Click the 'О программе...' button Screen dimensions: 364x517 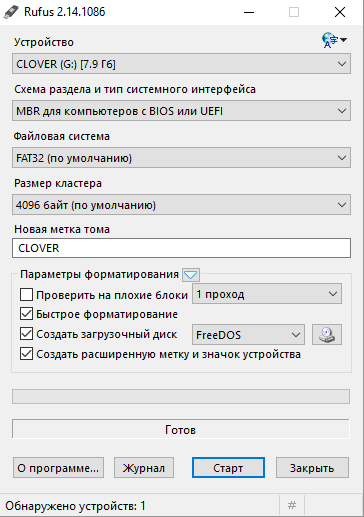[58, 468]
